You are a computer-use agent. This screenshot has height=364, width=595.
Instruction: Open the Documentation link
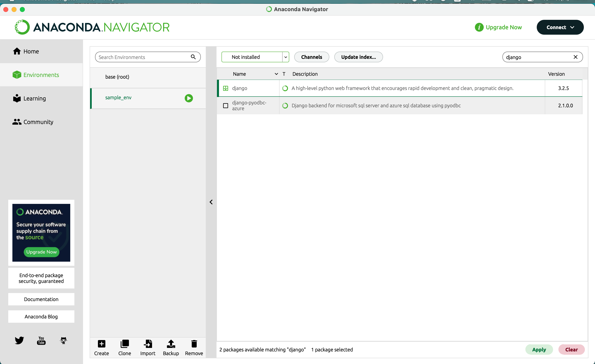[41, 299]
